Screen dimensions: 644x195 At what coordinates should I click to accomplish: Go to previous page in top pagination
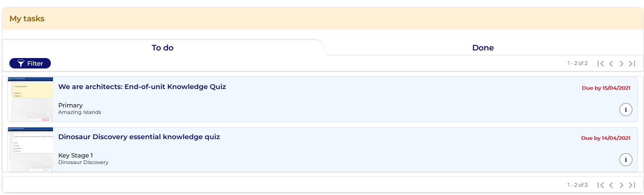coord(611,64)
